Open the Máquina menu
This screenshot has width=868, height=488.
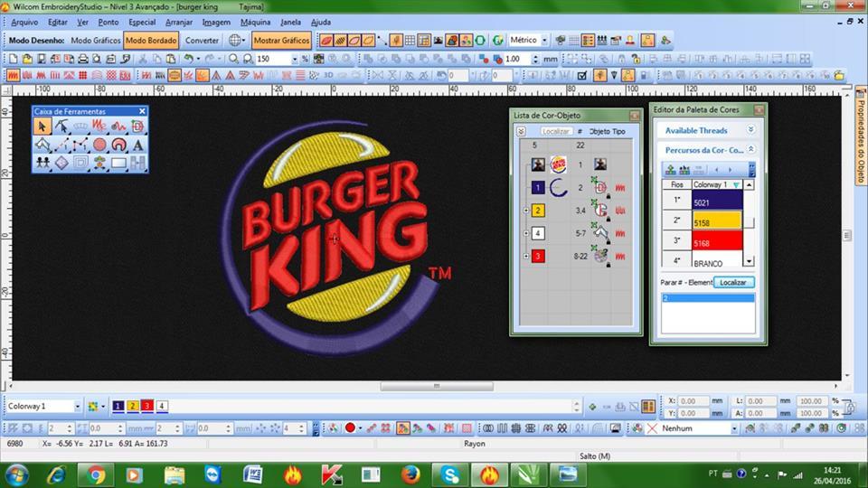click(255, 22)
